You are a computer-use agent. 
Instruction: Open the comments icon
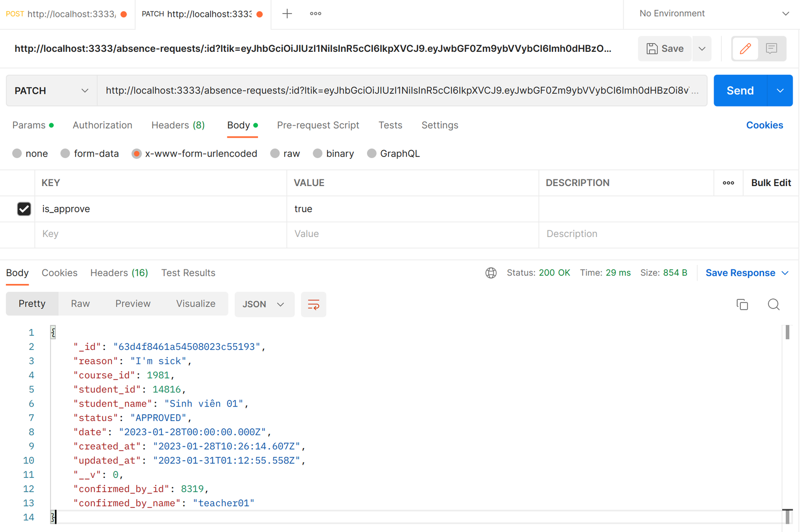pos(771,48)
